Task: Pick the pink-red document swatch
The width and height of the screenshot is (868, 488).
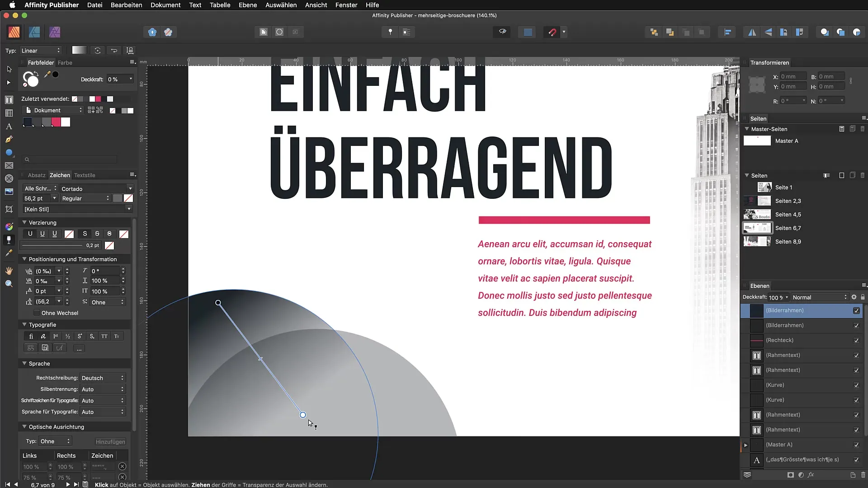Action: pos(56,122)
